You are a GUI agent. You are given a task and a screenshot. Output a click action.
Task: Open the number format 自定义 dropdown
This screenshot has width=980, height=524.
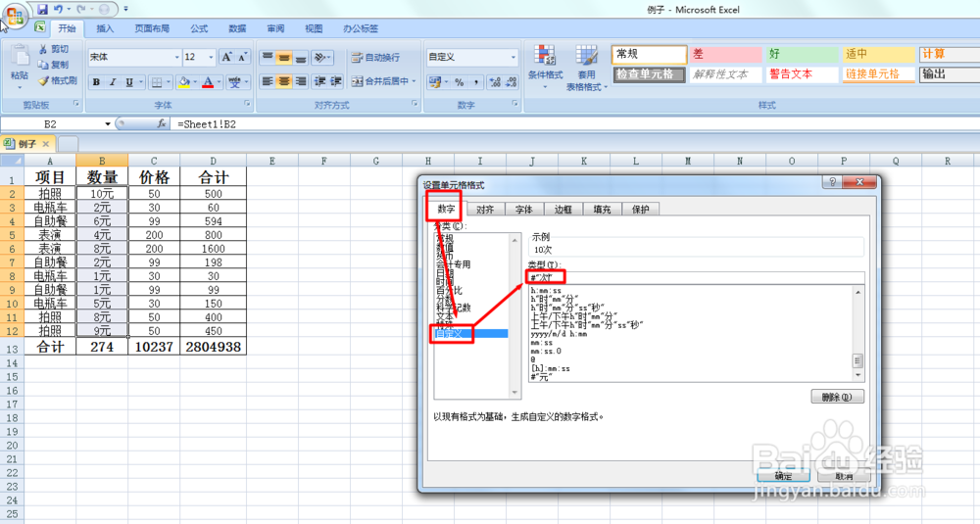click(514, 57)
